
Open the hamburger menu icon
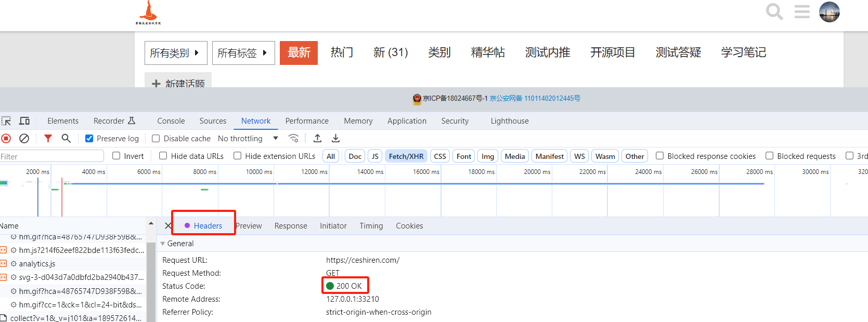pos(802,11)
